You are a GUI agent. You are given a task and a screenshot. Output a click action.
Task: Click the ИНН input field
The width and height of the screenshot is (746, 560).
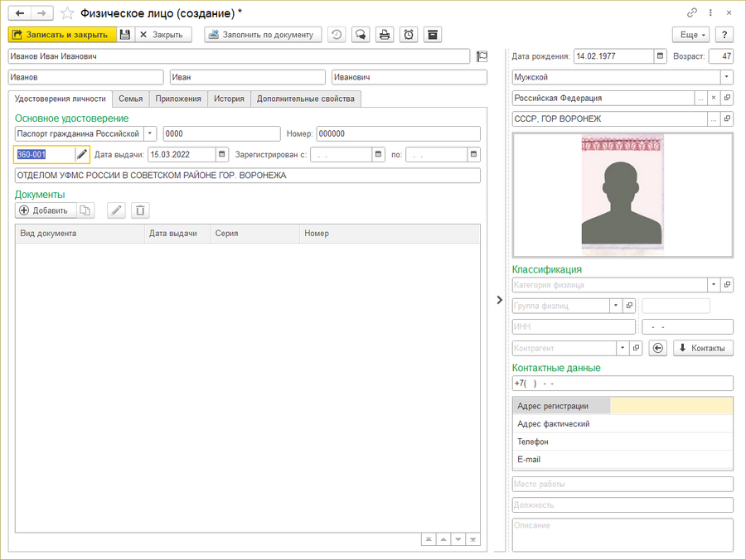point(574,327)
